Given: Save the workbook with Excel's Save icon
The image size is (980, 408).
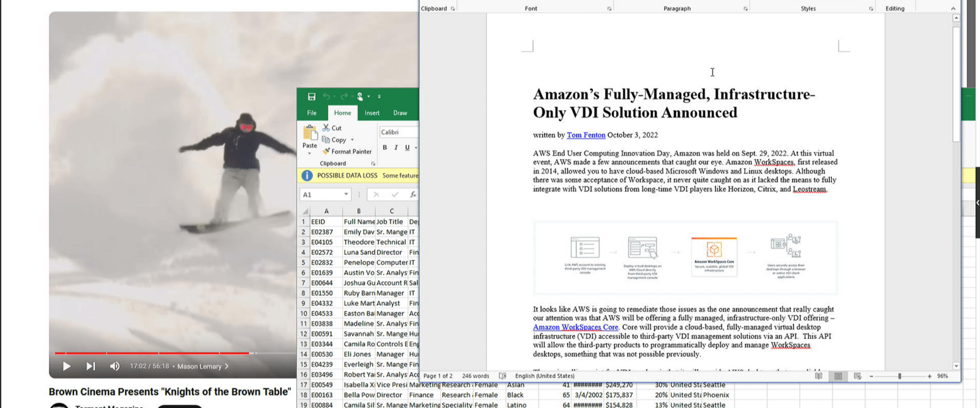Looking at the screenshot, I should click(x=311, y=96).
